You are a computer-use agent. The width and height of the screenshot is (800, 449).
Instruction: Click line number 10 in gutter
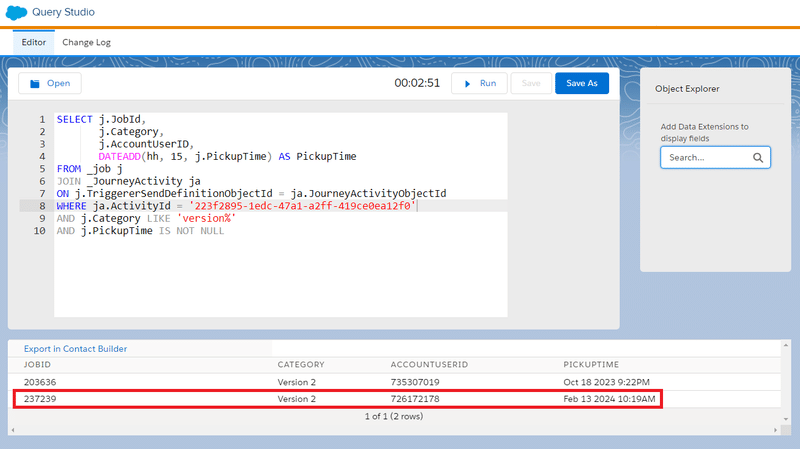pyautogui.click(x=39, y=231)
